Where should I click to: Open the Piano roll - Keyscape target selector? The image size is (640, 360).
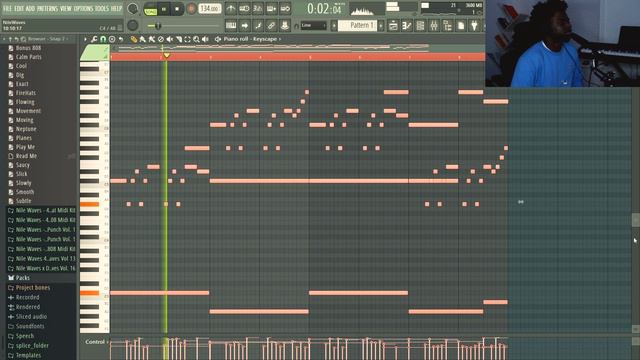coord(252,39)
